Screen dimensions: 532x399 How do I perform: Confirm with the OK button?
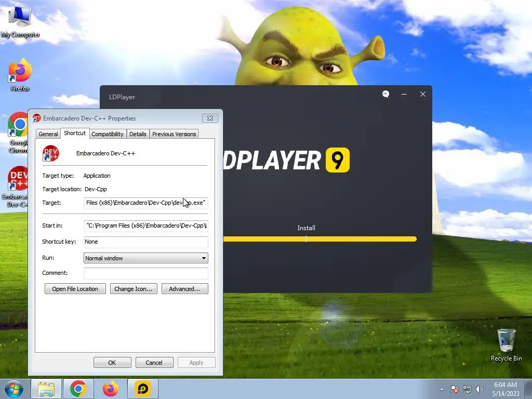112,362
